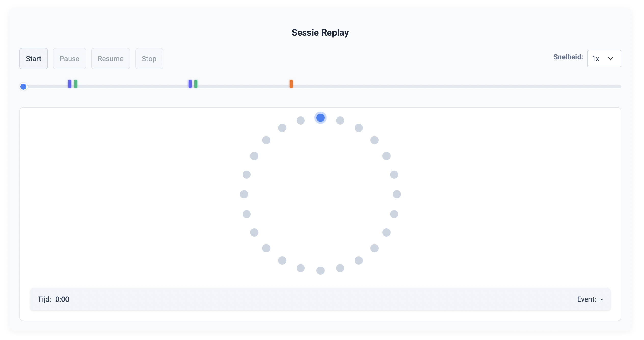Select the second green timeline marker
This screenshot has width=644, height=340.
tap(196, 84)
